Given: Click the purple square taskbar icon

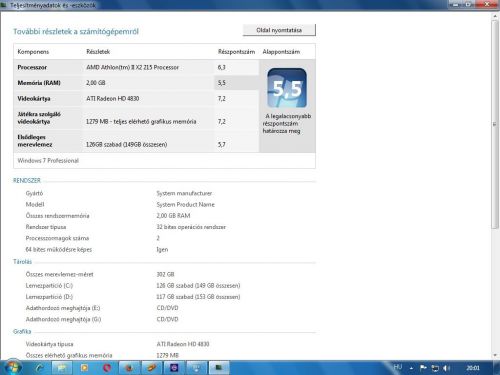Looking at the screenshot, I should (x=174, y=368).
